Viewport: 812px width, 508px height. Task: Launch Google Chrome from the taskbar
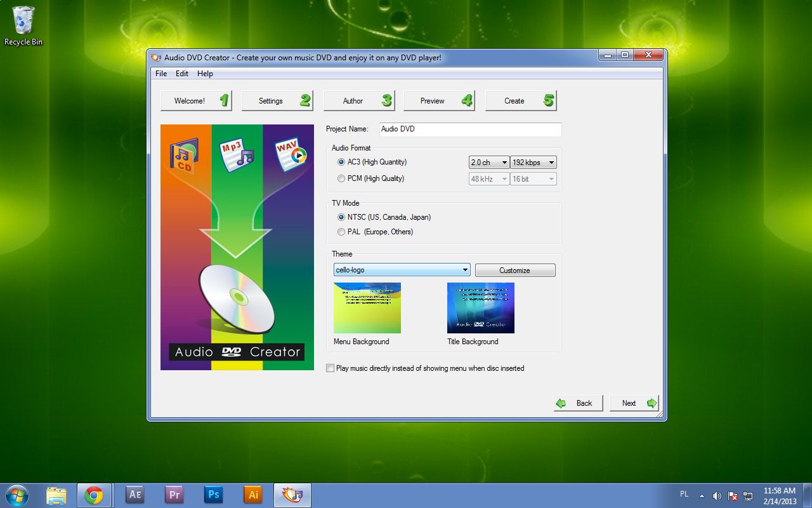(x=94, y=495)
